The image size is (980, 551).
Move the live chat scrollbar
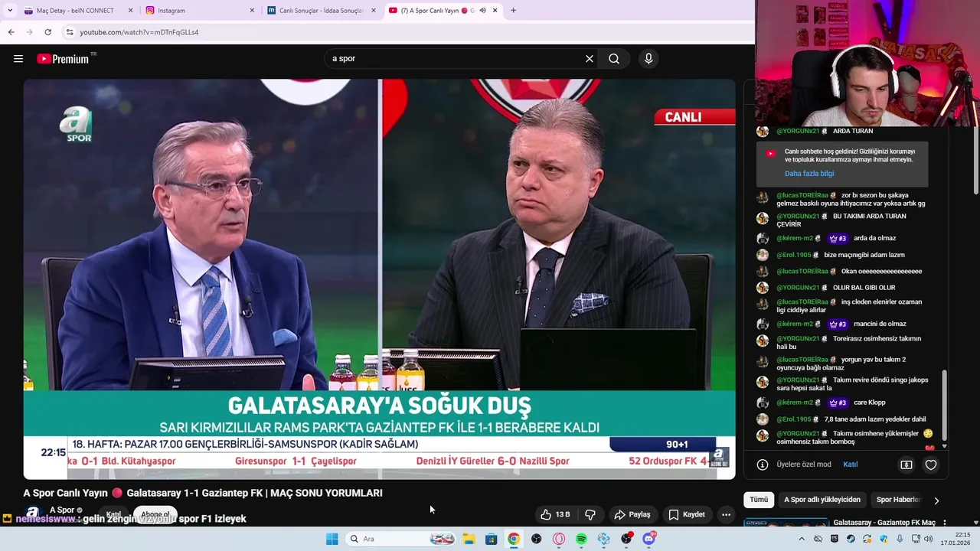(944, 405)
